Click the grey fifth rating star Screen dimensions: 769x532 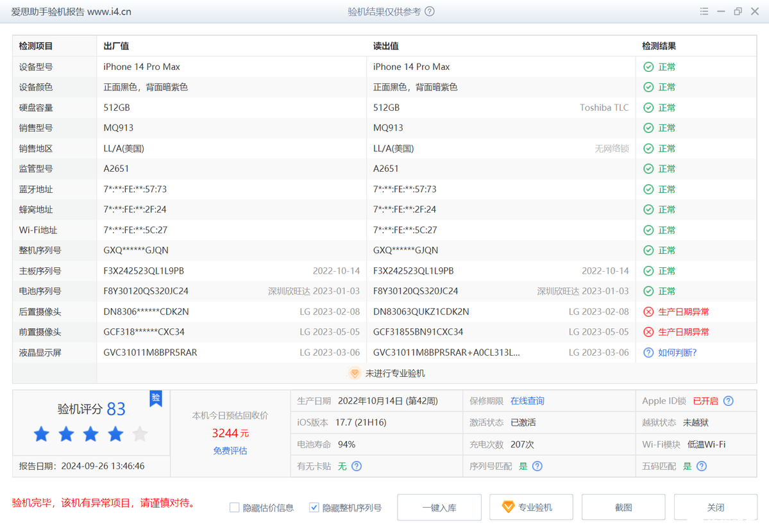pyautogui.click(x=140, y=434)
